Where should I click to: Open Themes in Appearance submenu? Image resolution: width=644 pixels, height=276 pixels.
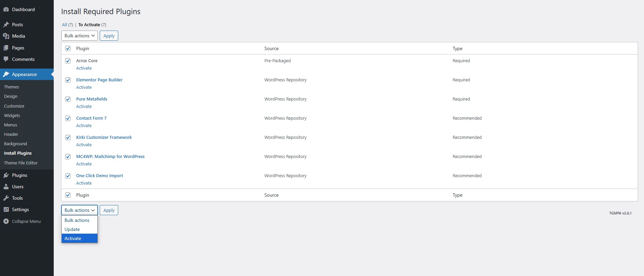(11, 87)
